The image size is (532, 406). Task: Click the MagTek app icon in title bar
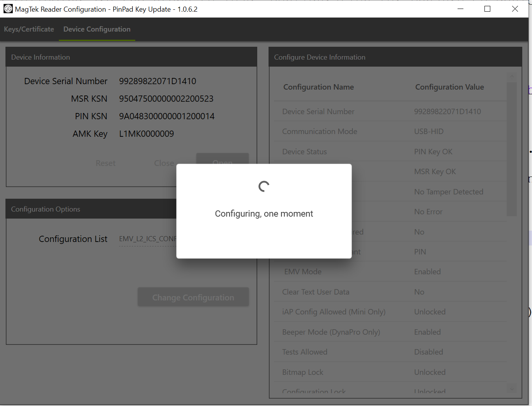pos(8,9)
